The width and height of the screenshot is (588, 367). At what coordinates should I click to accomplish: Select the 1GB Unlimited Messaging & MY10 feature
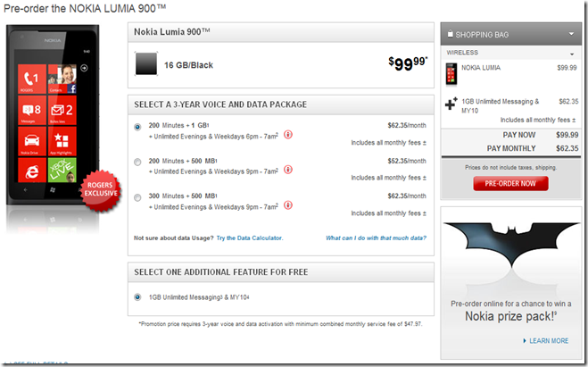pos(137,296)
